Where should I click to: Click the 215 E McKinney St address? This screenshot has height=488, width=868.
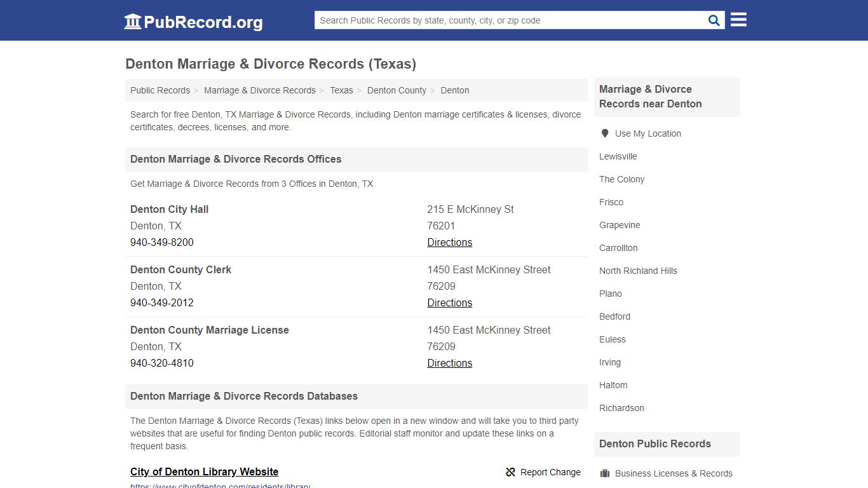tap(470, 209)
